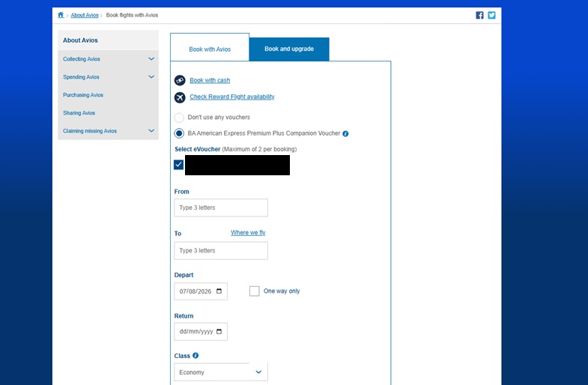Viewport: 588px width, 385px height.
Task: Click the To airport input field
Action: 221,250
